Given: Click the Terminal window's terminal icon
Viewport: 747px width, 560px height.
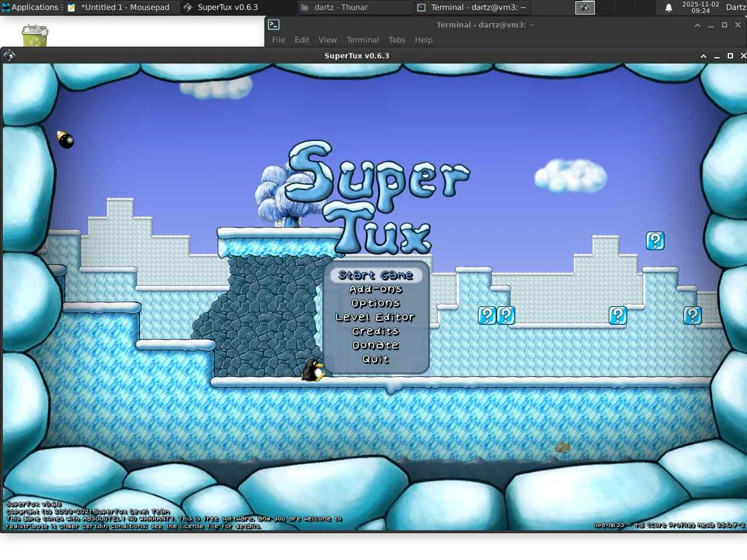Looking at the screenshot, I should [274, 24].
